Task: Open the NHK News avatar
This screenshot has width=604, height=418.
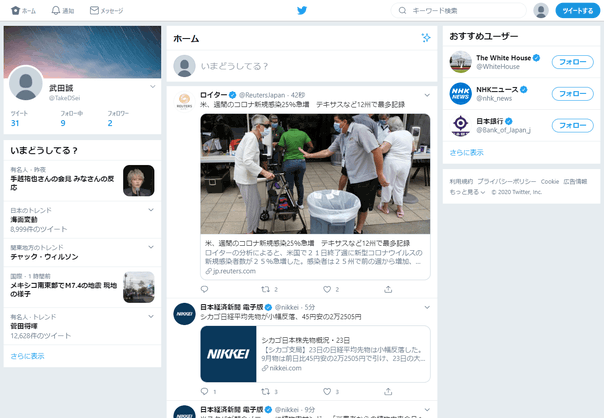Action: tap(460, 94)
